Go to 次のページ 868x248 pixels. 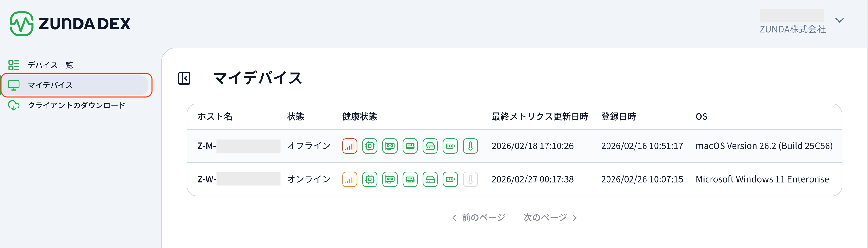[550, 217]
